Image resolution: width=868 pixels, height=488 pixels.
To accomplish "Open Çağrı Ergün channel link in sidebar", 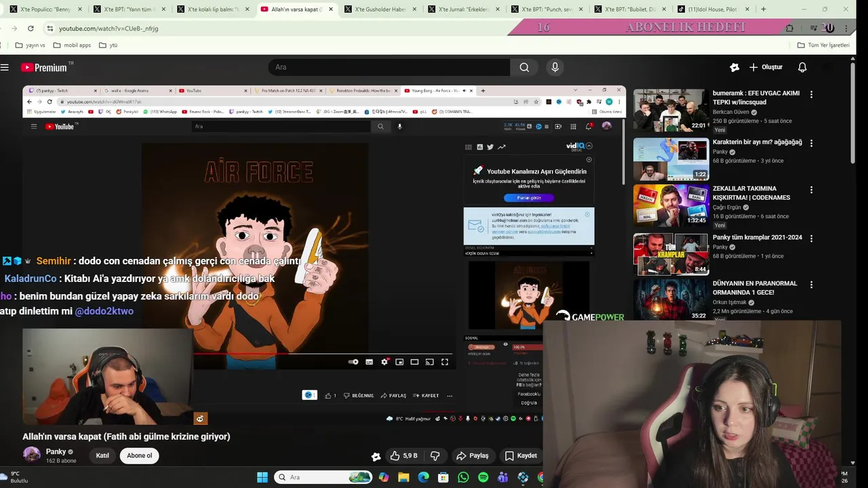I will [x=727, y=207].
